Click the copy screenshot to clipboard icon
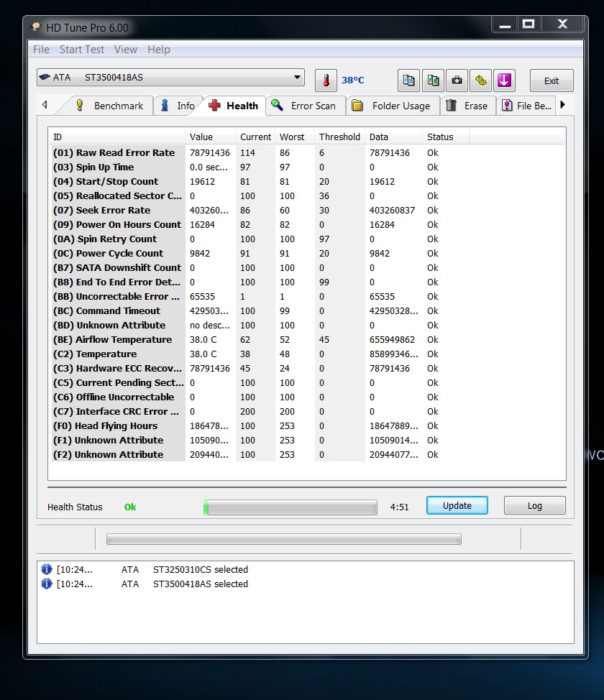Screen dimensions: 604x700 pos(432,80)
